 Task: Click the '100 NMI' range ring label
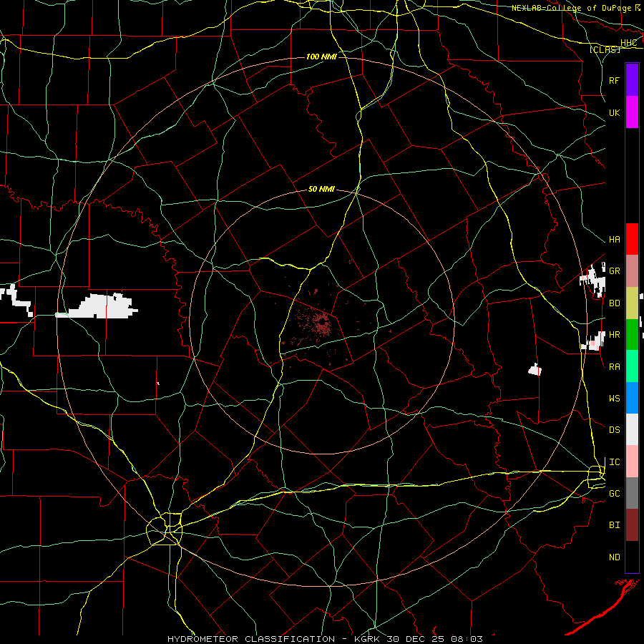321,57
